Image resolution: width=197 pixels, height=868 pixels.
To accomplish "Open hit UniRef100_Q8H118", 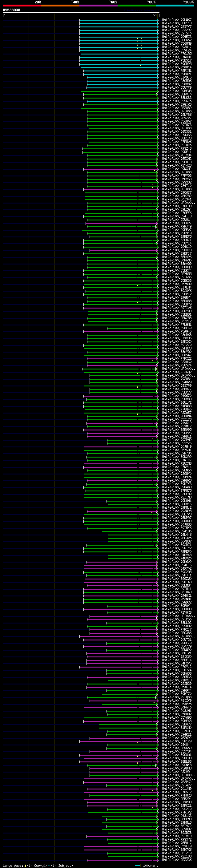I will 177,23.
